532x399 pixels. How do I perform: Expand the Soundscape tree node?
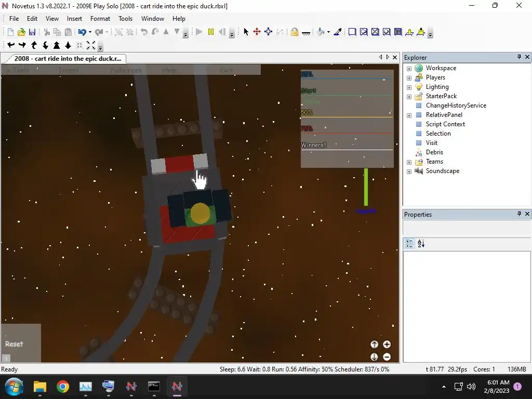point(409,171)
